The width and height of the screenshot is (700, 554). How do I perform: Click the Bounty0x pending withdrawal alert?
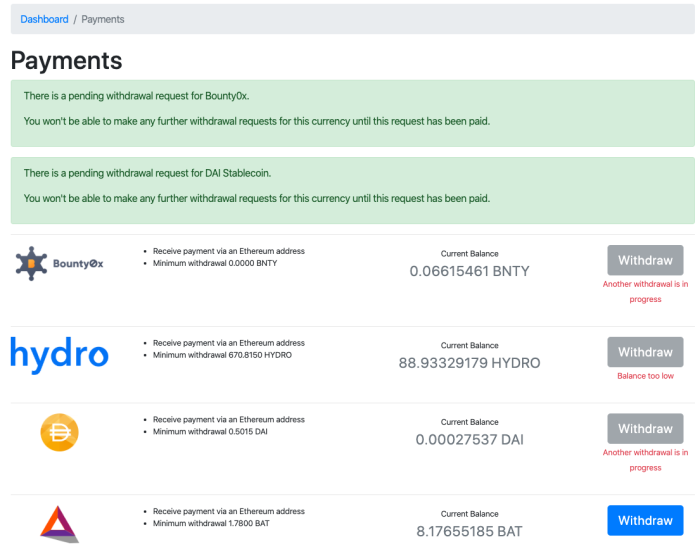click(x=353, y=113)
